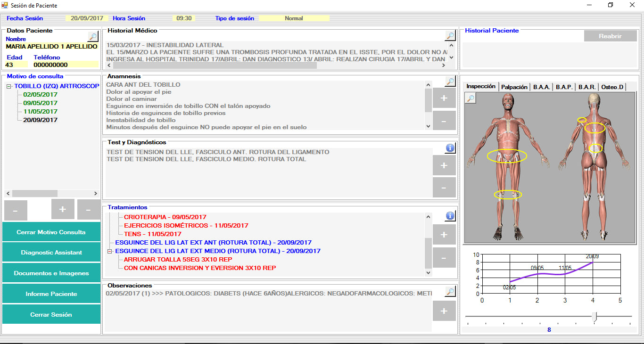This screenshot has height=344, width=644.
Task: Click magnifier icon in Datos Paciente panel
Action: click(92, 36)
